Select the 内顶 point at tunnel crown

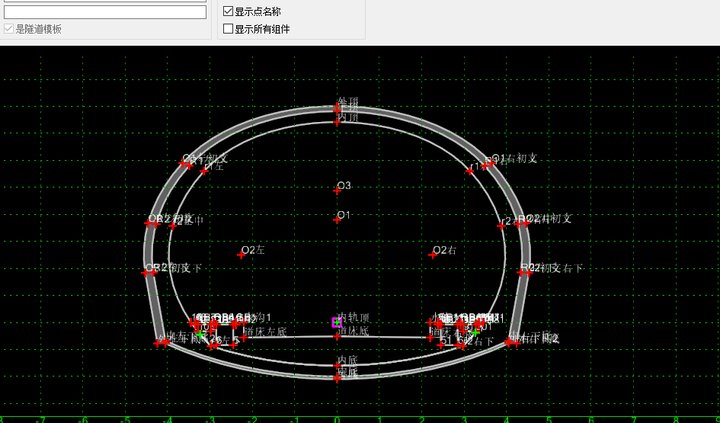[337, 121]
